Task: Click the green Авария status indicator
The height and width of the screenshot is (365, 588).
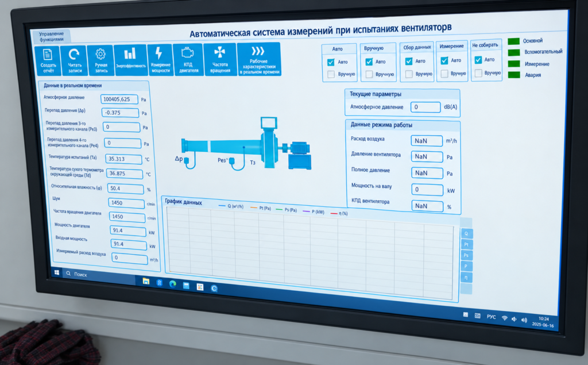Action: pyautogui.click(x=514, y=75)
